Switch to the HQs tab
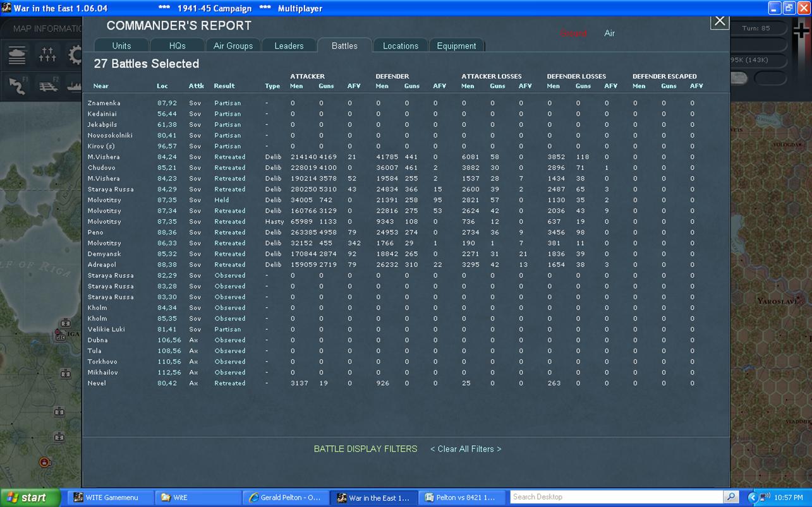 click(x=177, y=45)
